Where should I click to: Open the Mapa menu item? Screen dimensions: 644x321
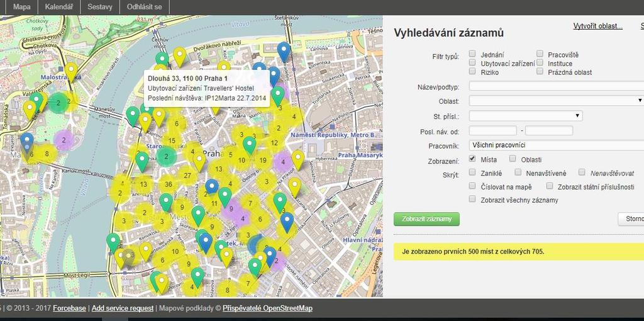(x=22, y=7)
